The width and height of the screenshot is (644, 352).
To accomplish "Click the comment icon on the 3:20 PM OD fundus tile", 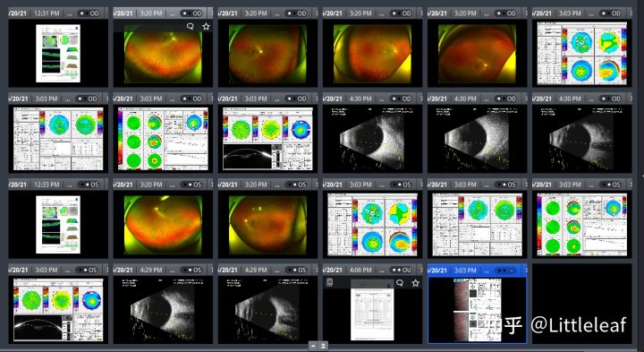I will tap(191, 26).
